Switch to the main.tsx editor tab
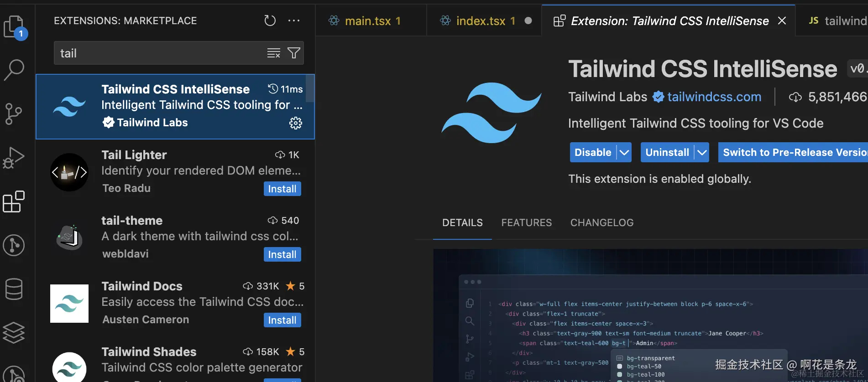Image resolution: width=868 pixels, height=382 pixels. pyautogui.click(x=371, y=21)
